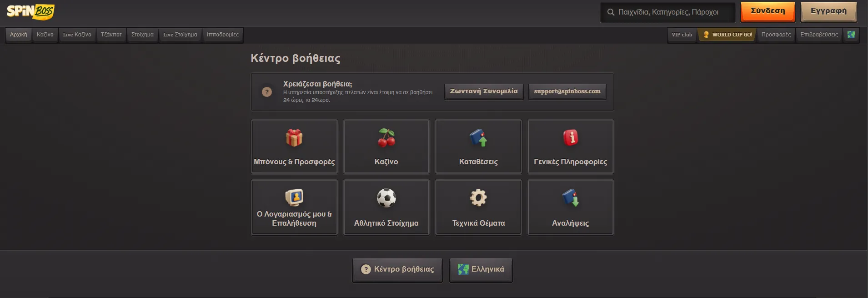Screen dimensions: 868x298
Task: Open Προσφορές in top navigation
Action: 776,35
